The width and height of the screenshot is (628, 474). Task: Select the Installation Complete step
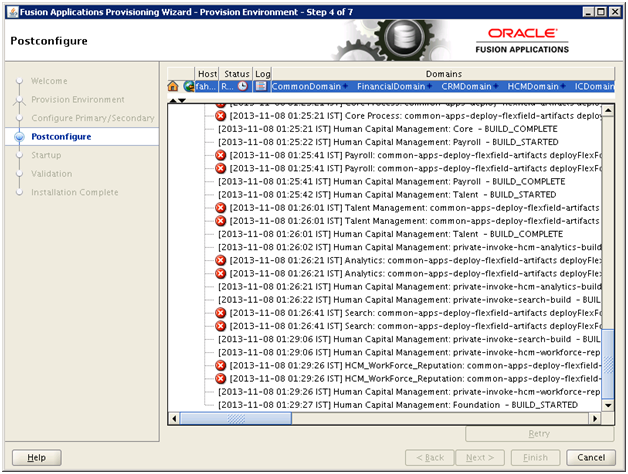[x=75, y=192]
